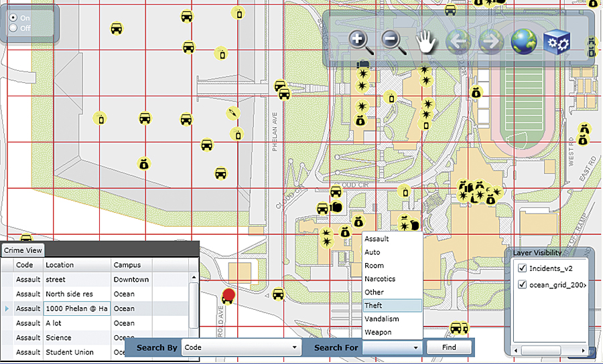This screenshot has width=603, height=364.
Task: Zoom to full extent globe icon
Action: pyautogui.click(x=523, y=41)
